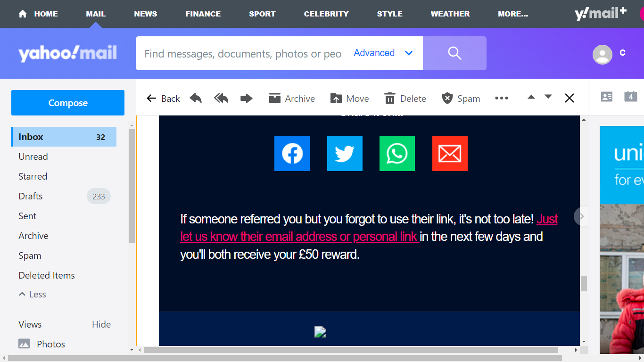Screen dimensions: 644x362
Task: Open the Move menu in the toolbar
Action: pyautogui.click(x=349, y=98)
